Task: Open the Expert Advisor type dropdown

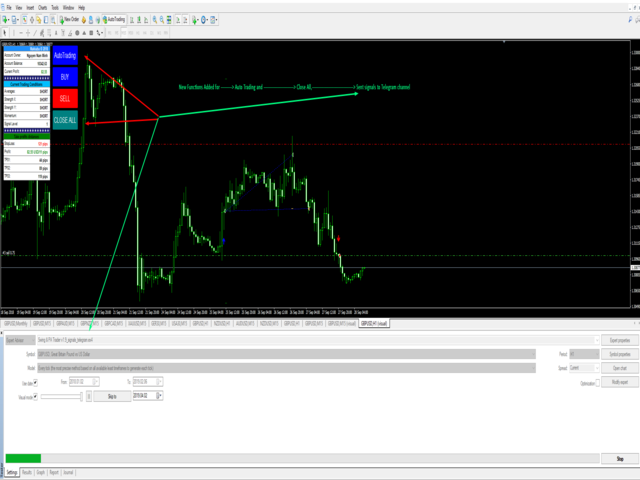Action: 20,340
